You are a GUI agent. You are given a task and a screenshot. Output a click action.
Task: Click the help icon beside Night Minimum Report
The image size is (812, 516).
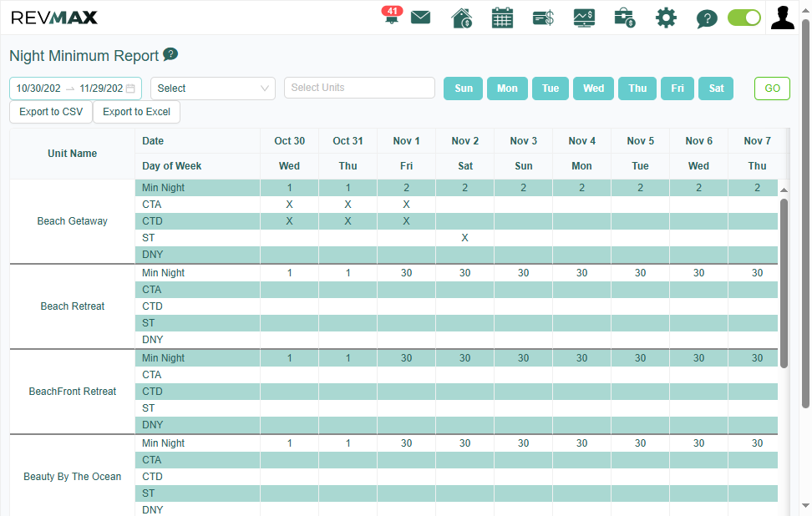click(x=170, y=53)
